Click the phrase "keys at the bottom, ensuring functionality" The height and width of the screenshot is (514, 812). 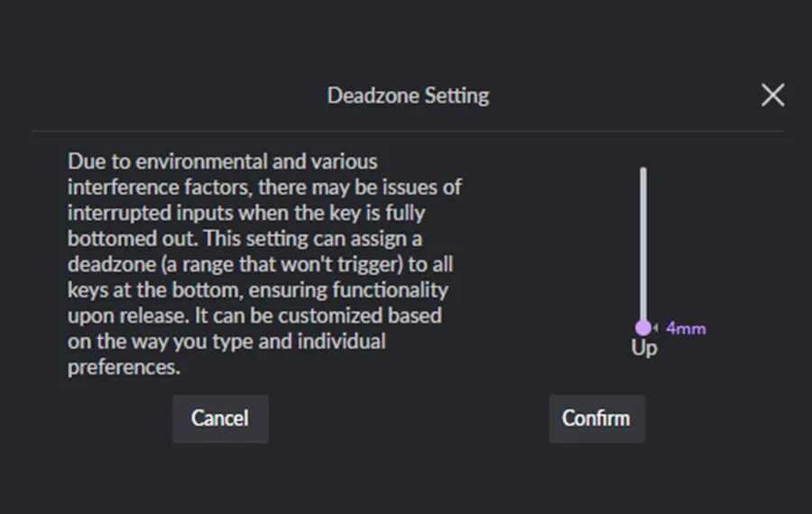pos(257,291)
